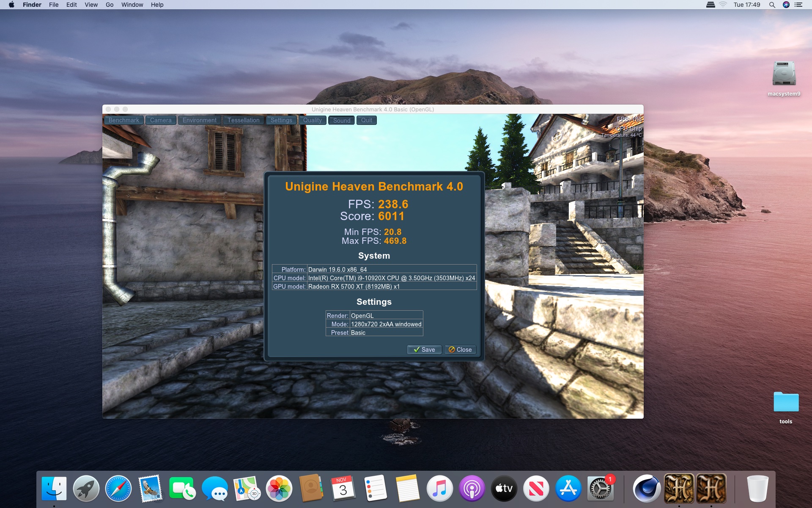Quit the Heaven benchmark
This screenshot has height=508, width=812.
pyautogui.click(x=367, y=120)
